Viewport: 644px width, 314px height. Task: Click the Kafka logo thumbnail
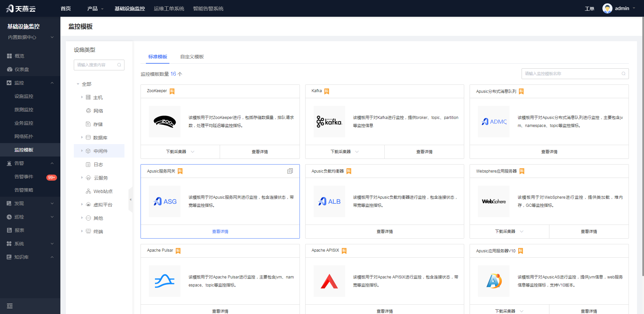[x=329, y=122]
